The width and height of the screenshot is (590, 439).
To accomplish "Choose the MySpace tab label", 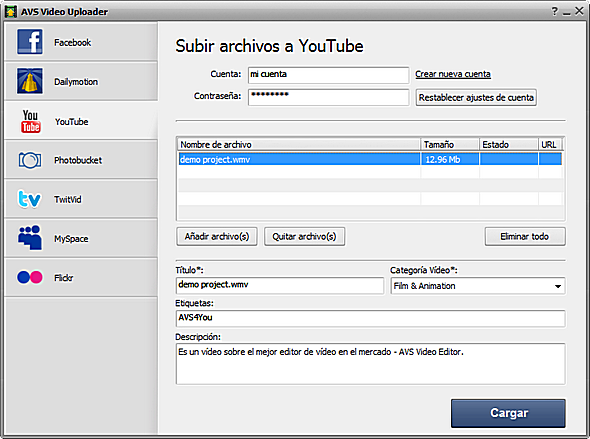I will pos(71,239).
